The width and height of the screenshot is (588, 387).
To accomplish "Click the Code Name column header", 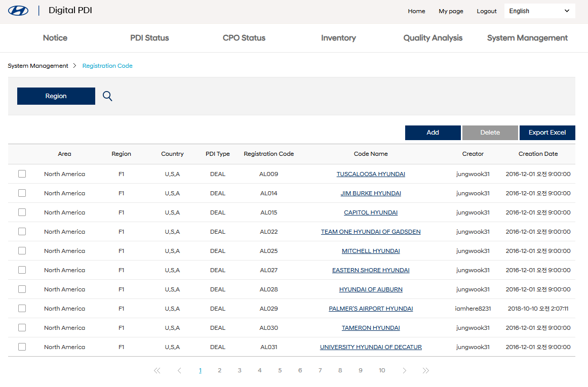I will click(x=371, y=154).
